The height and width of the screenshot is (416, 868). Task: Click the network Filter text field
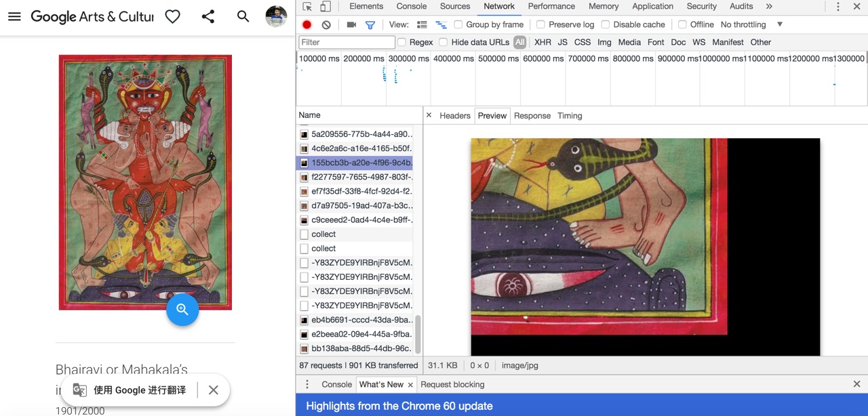click(x=347, y=42)
